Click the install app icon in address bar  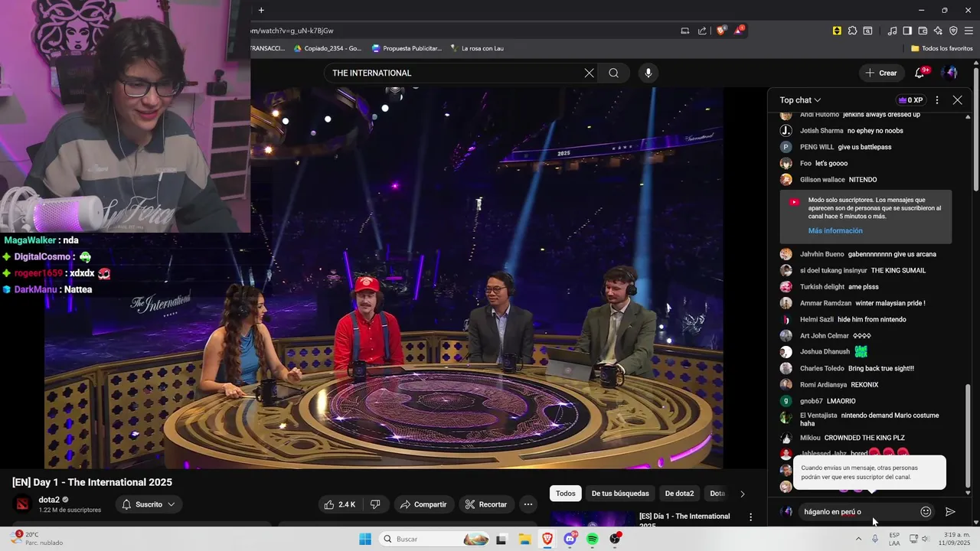(684, 31)
